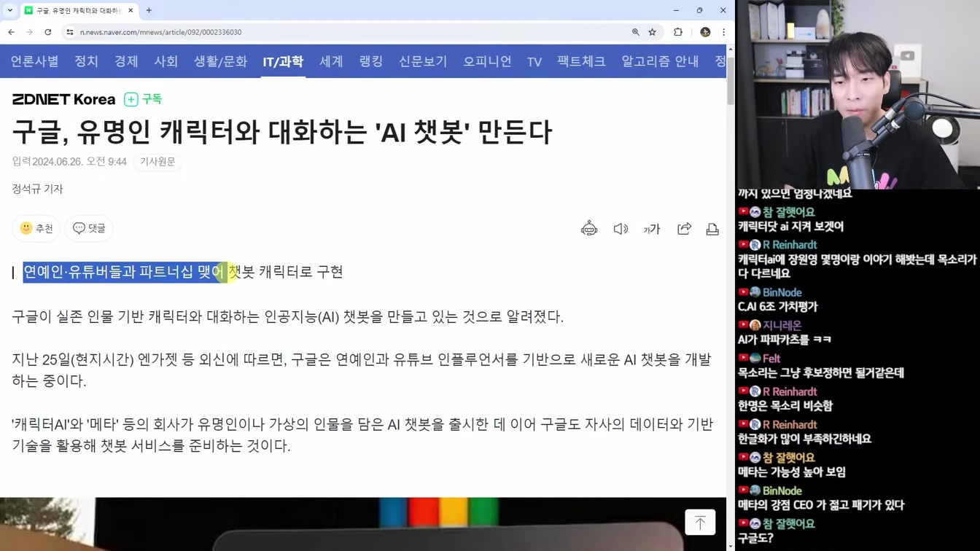
Task: Click chat user name BinNode above C.AI message
Action: click(x=782, y=292)
